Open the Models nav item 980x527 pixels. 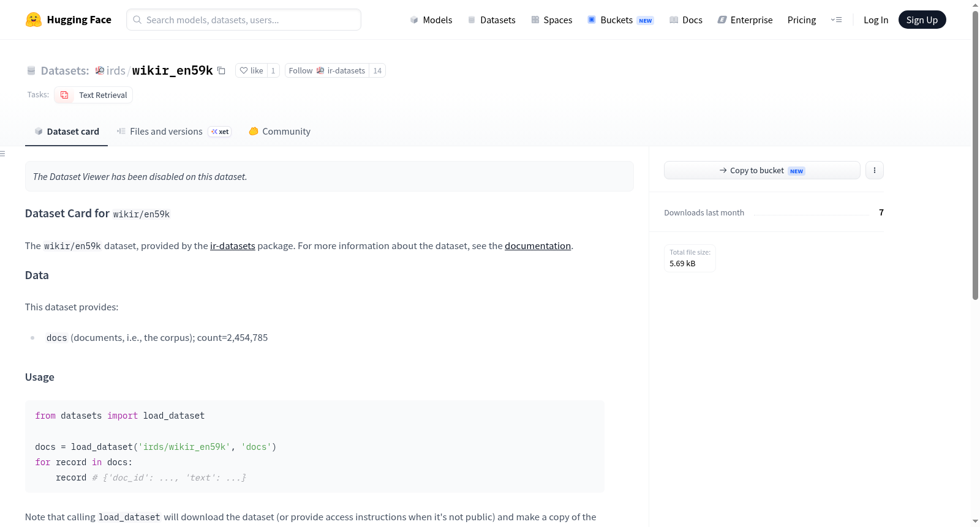point(431,20)
